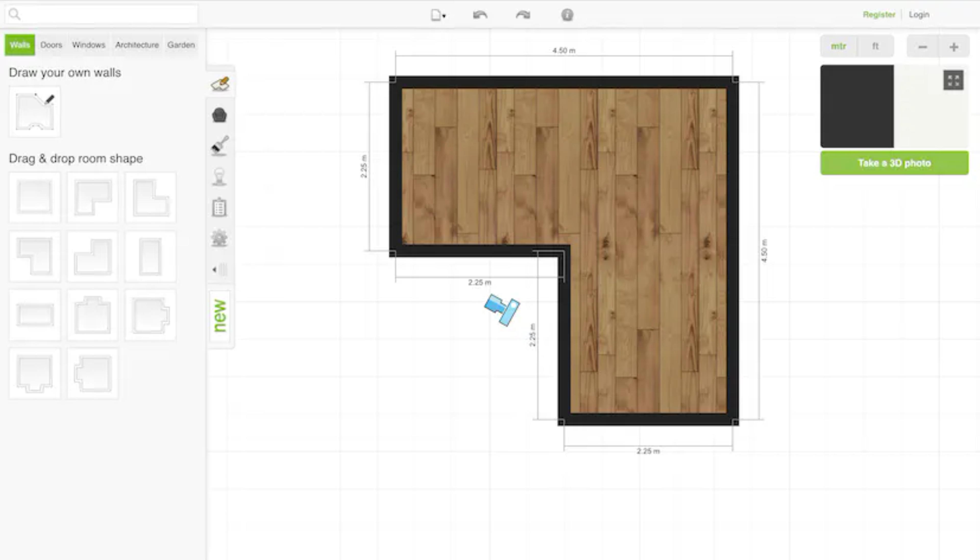
Task: Open the settings gear icon
Action: click(x=219, y=238)
